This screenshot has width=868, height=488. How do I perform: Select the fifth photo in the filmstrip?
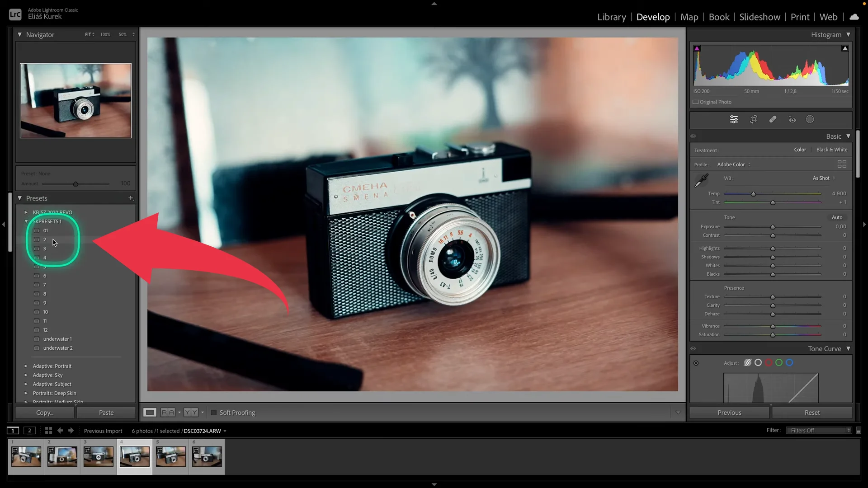[x=170, y=456]
